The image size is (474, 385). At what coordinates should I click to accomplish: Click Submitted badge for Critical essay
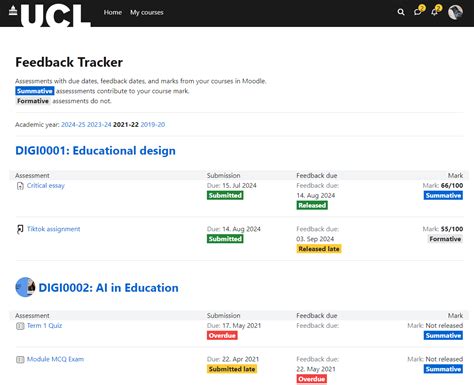(225, 195)
